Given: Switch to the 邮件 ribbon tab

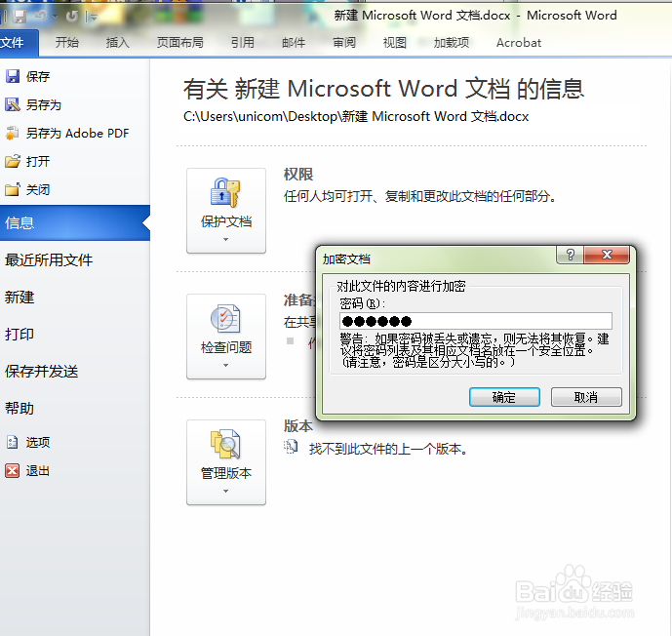Looking at the screenshot, I should [x=294, y=42].
